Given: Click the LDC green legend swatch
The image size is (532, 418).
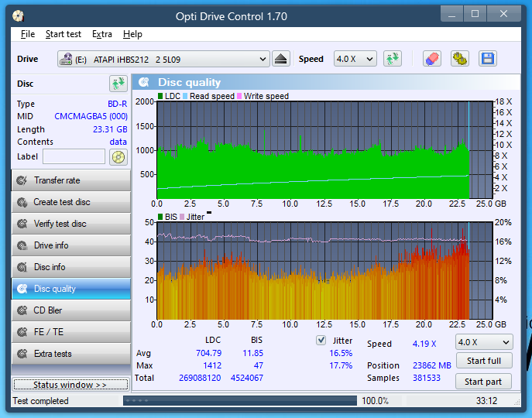Looking at the screenshot, I should click(x=160, y=96).
